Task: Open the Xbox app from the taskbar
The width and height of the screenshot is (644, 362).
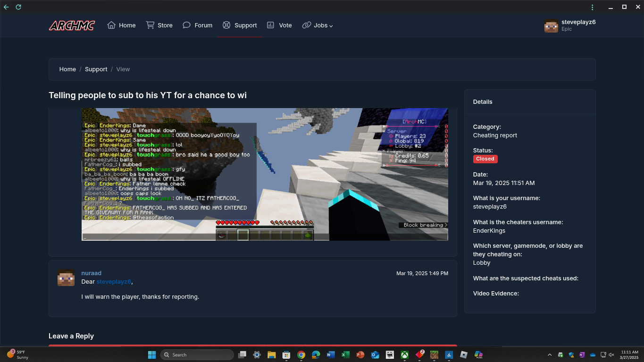Action: (x=404, y=354)
